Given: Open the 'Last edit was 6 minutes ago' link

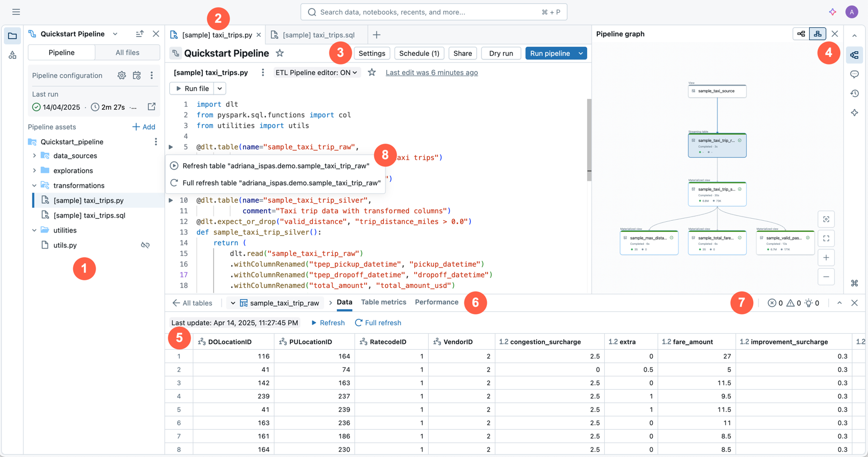Looking at the screenshot, I should click(x=431, y=73).
